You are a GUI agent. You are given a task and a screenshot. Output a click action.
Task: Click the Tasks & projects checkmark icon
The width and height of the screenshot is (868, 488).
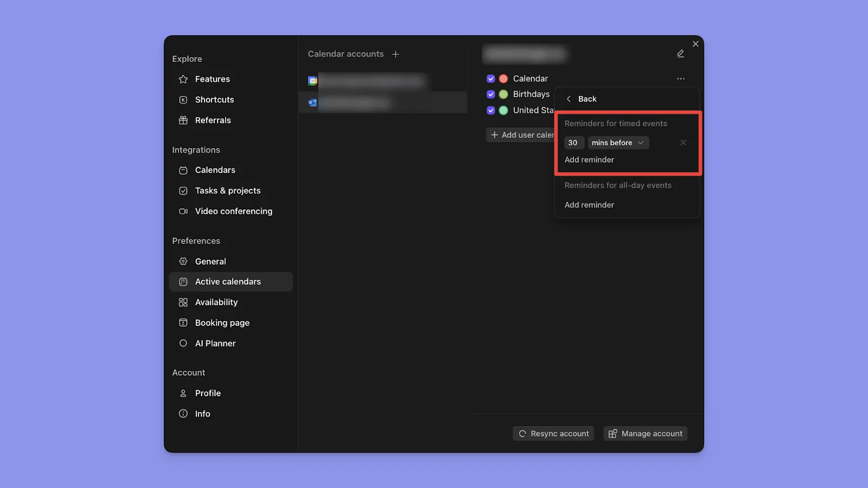(x=183, y=191)
